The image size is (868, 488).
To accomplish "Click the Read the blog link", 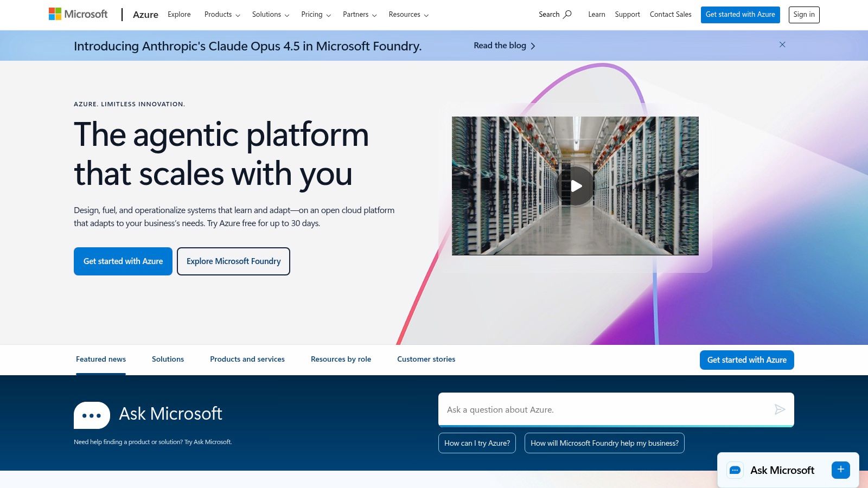I will (x=499, y=46).
